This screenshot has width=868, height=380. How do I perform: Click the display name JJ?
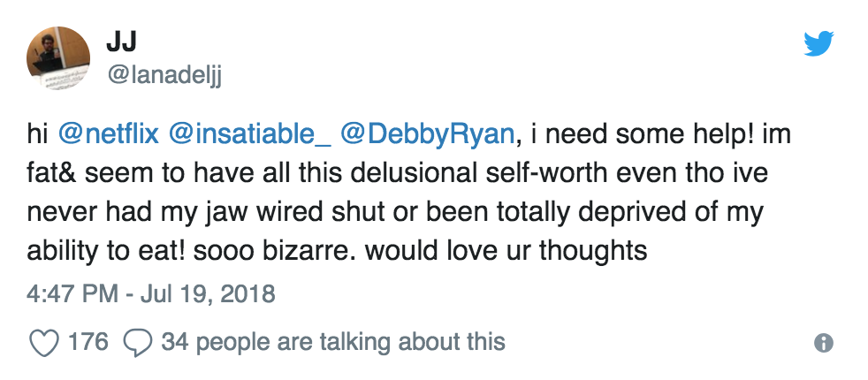[120, 42]
